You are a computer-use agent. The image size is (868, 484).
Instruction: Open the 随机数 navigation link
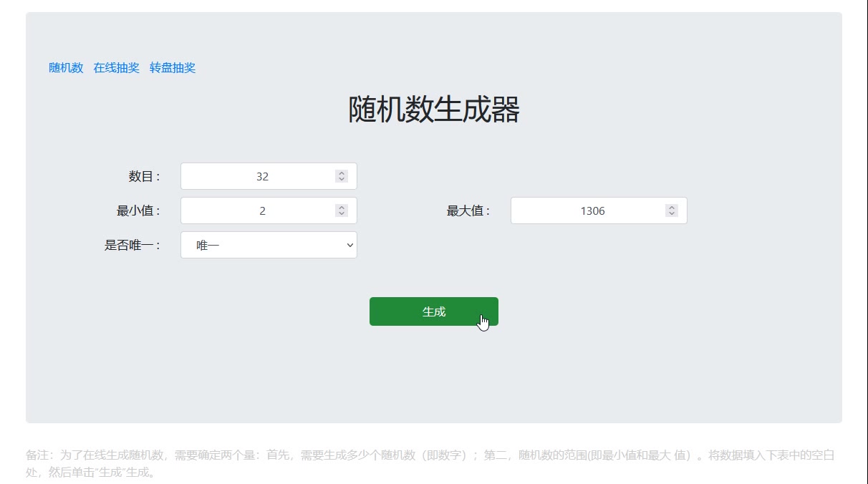(66, 68)
